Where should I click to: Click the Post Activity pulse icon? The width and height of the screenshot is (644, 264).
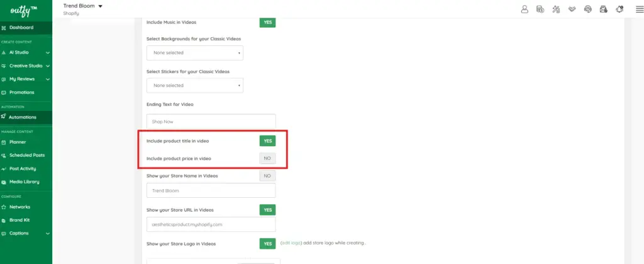coord(4,169)
